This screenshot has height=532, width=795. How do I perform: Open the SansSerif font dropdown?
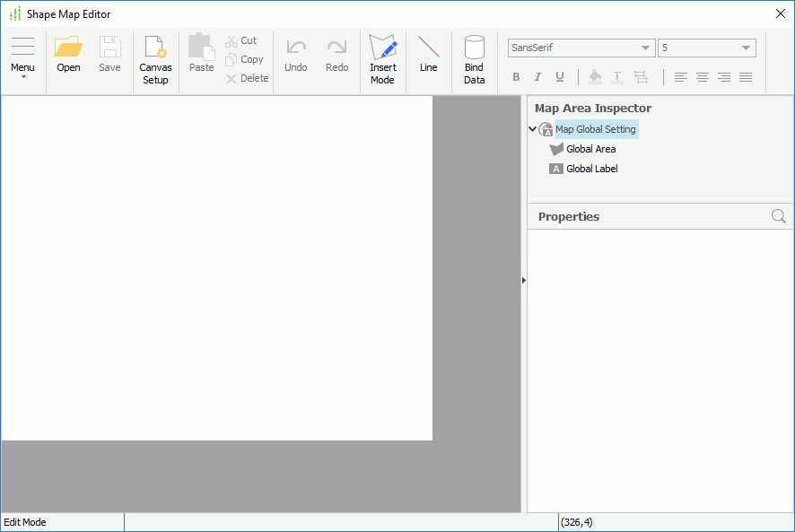tap(644, 48)
